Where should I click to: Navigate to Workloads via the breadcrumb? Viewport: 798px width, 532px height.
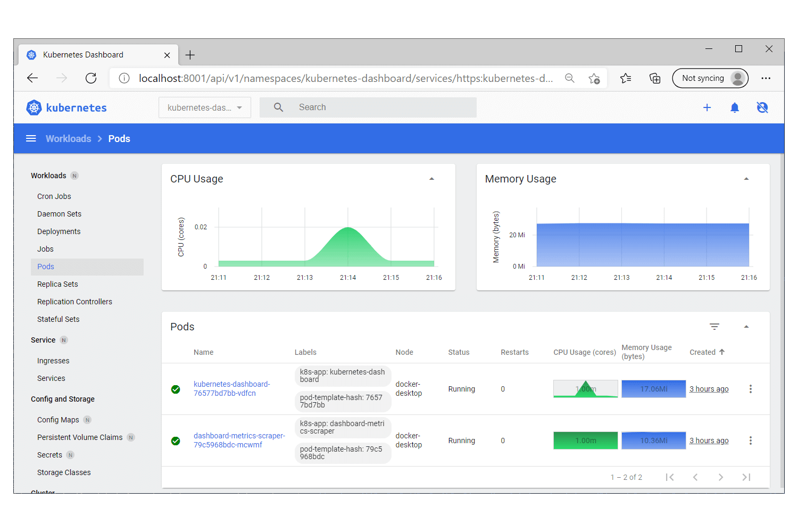click(x=68, y=138)
